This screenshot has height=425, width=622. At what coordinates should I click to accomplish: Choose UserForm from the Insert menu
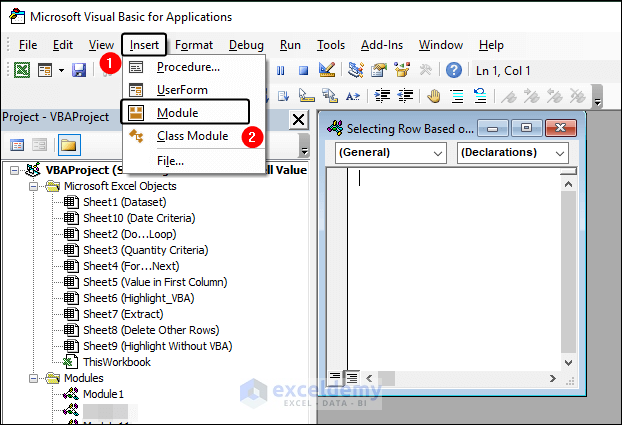194,90
